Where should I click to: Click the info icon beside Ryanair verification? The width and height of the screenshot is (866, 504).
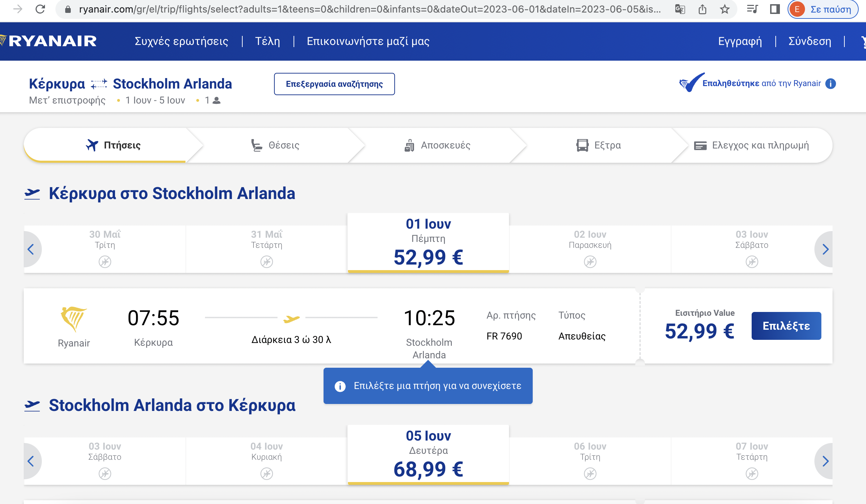tap(831, 84)
